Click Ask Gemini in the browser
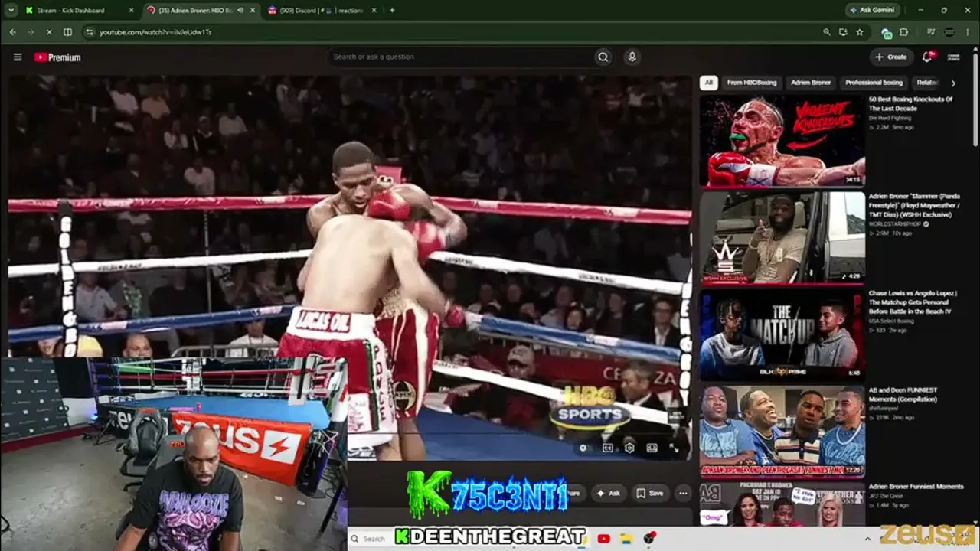980x551 pixels. [x=872, y=11]
